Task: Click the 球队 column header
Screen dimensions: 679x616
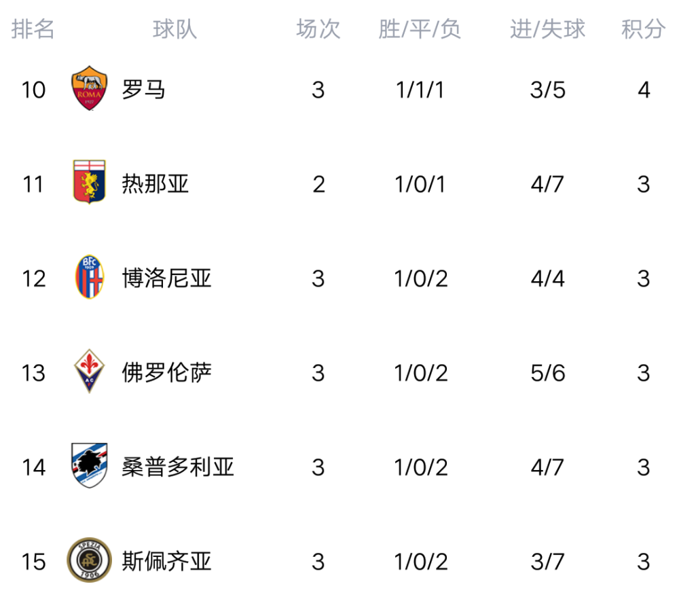Action: click(175, 29)
